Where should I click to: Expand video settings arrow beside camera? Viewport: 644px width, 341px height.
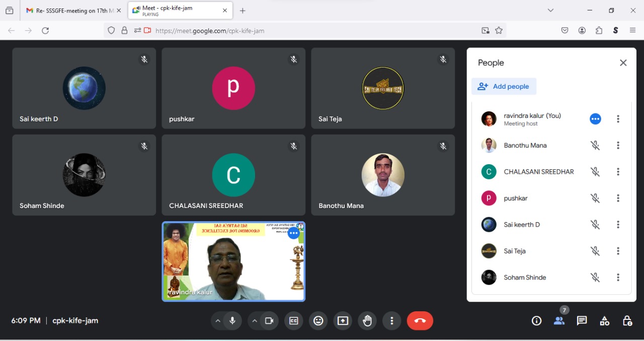point(255,321)
